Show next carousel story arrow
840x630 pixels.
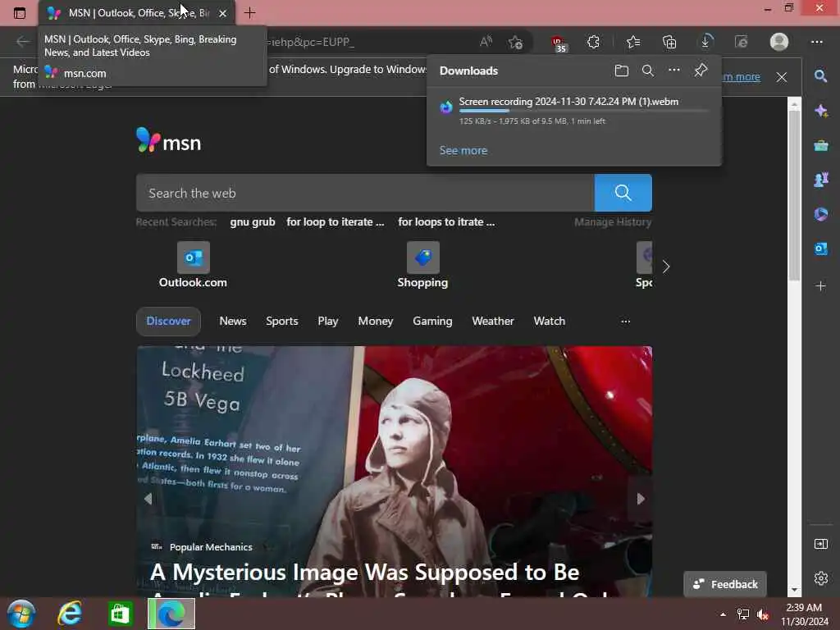[x=640, y=499]
